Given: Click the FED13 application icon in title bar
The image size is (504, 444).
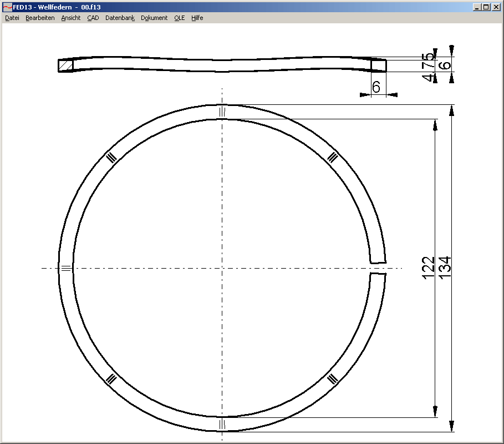Looking at the screenshot, I should (7, 7).
